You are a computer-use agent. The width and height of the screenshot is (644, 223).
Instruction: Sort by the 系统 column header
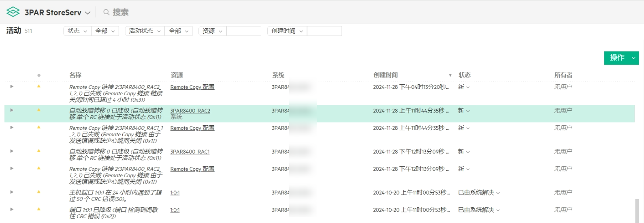278,75
